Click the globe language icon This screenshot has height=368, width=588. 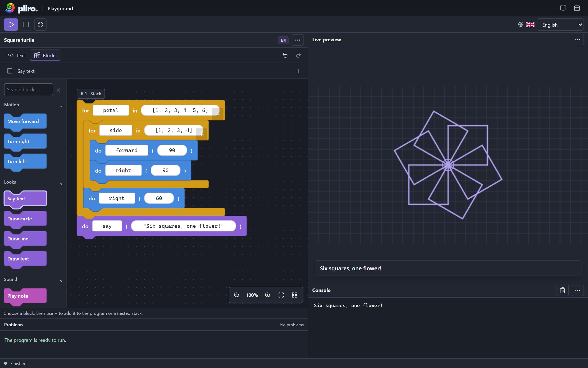pos(520,25)
